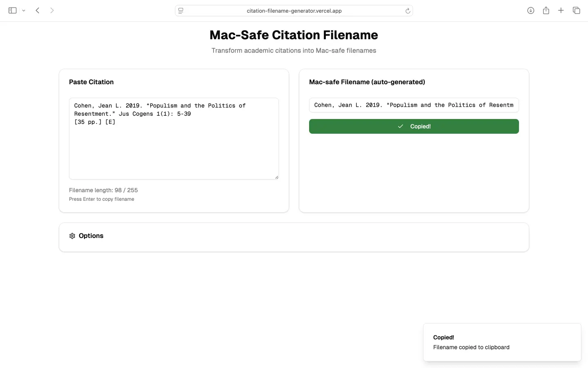Open website settings icon in address bar

tap(181, 11)
